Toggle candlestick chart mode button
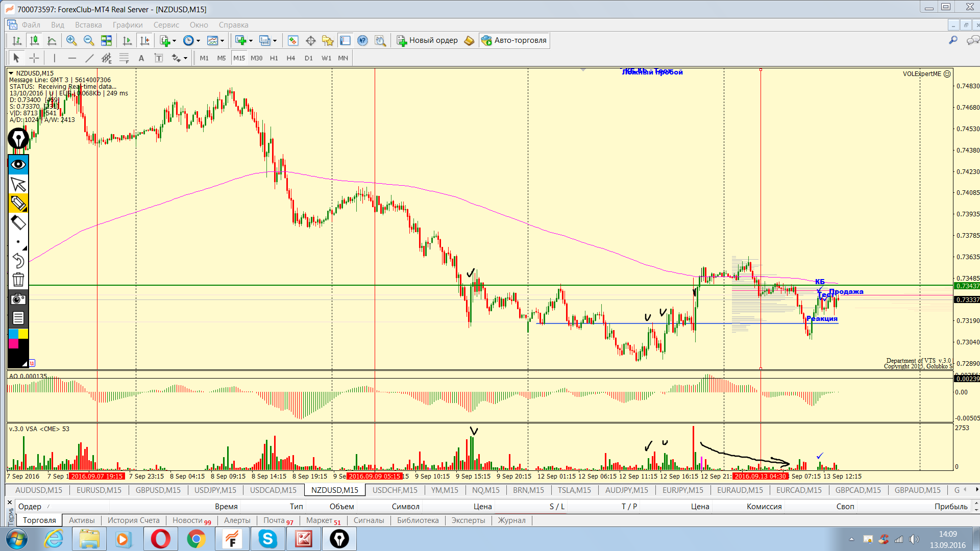 (x=34, y=40)
